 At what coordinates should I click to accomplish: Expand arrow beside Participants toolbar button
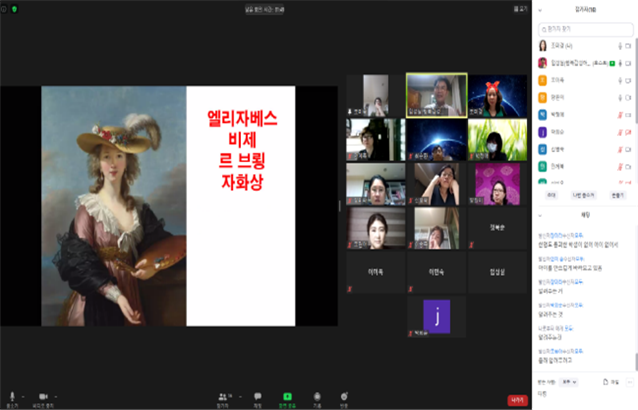[240, 397]
